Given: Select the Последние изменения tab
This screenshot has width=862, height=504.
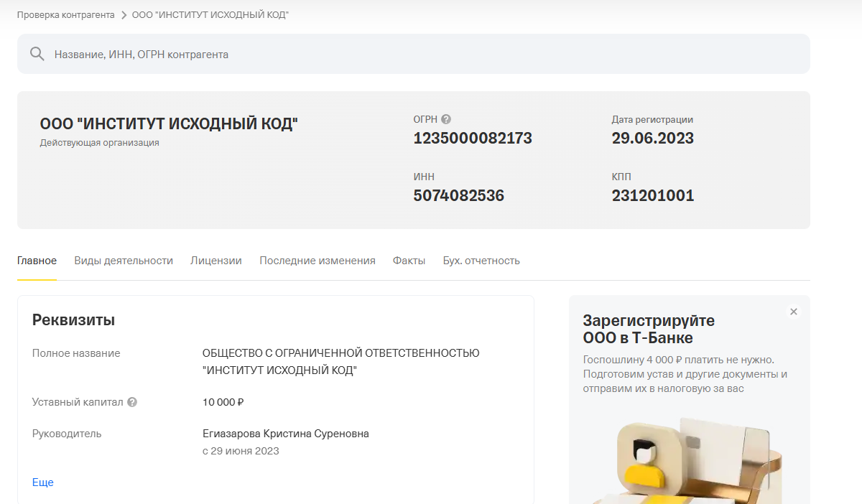Looking at the screenshot, I should tap(318, 261).
